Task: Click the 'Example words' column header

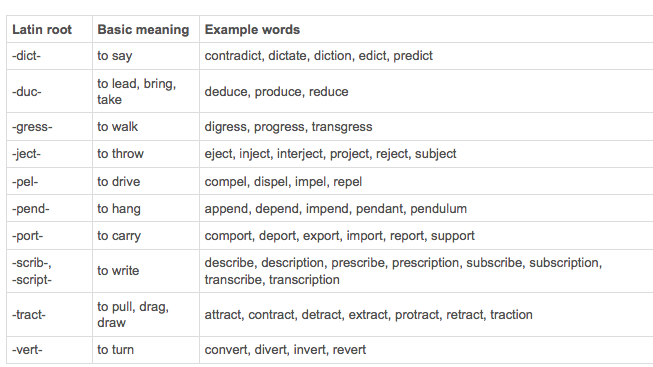Action: [x=426, y=29]
